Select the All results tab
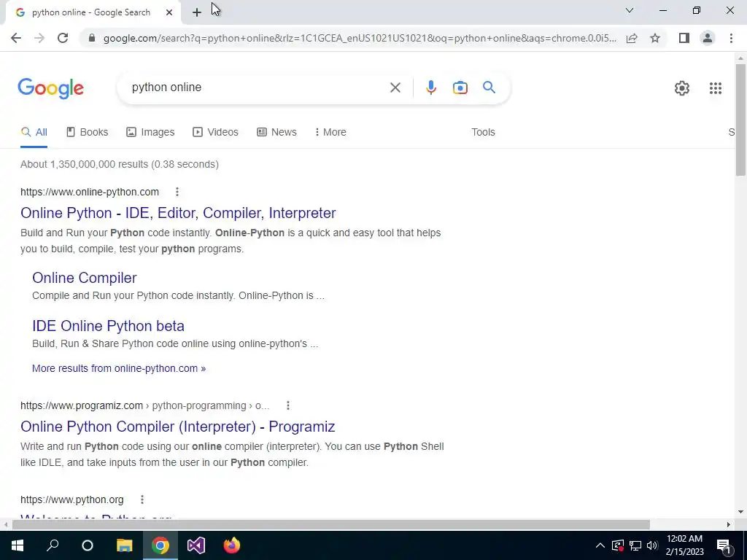The width and height of the screenshot is (747, 560). point(34,132)
